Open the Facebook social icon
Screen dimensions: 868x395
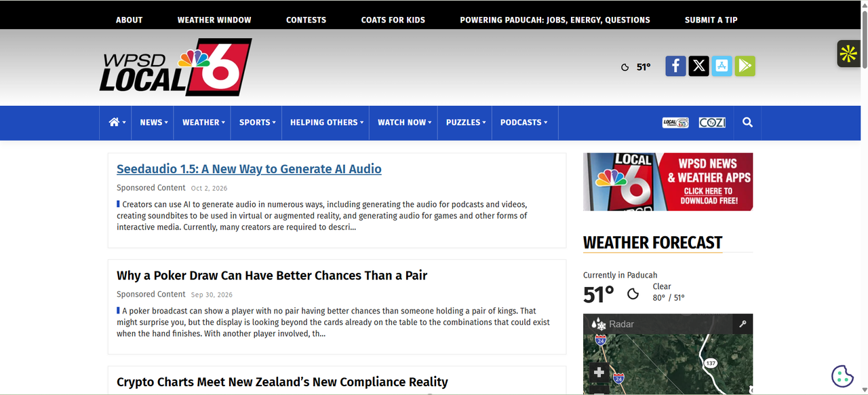coord(675,66)
